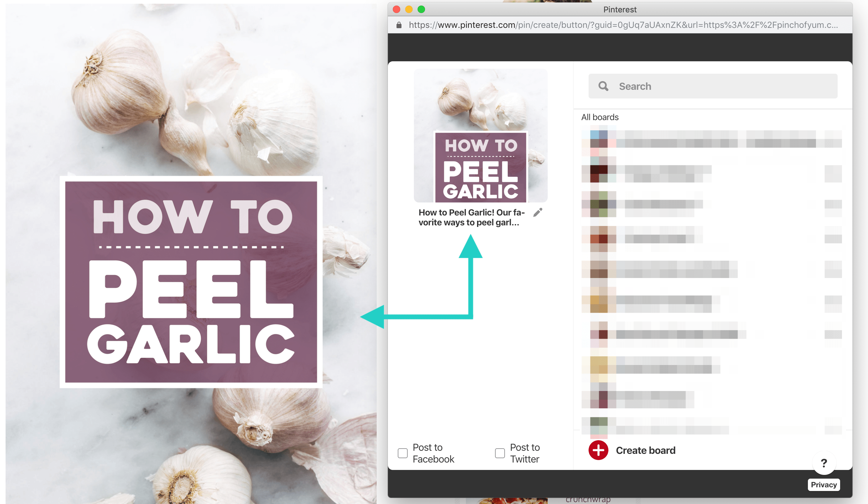Expand the All boards dropdown list
The height and width of the screenshot is (504, 868).
[600, 117]
